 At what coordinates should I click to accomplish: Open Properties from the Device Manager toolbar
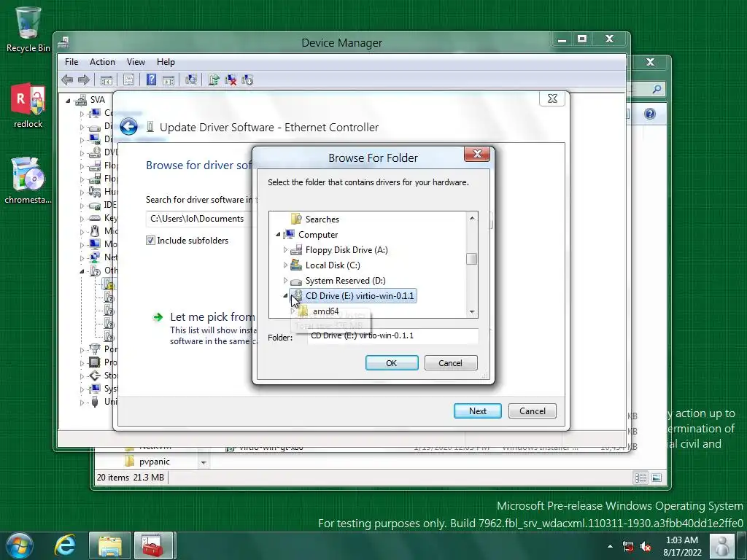point(128,80)
